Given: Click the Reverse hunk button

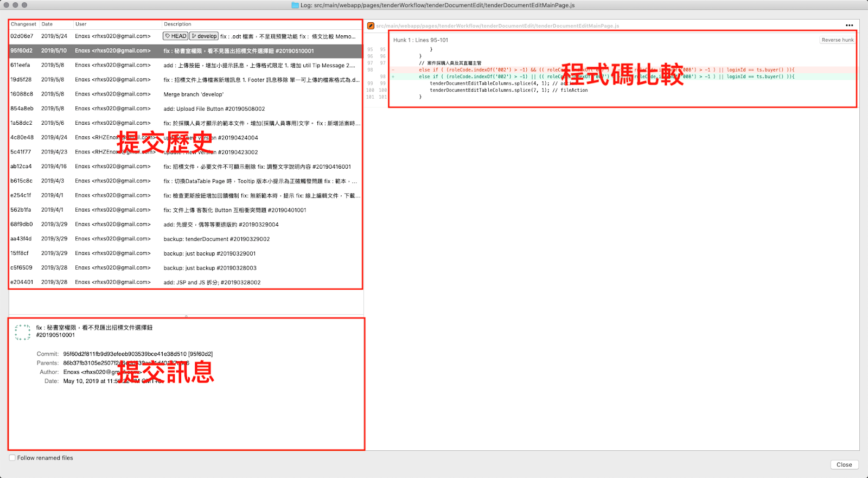Looking at the screenshot, I should pyautogui.click(x=837, y=40).
